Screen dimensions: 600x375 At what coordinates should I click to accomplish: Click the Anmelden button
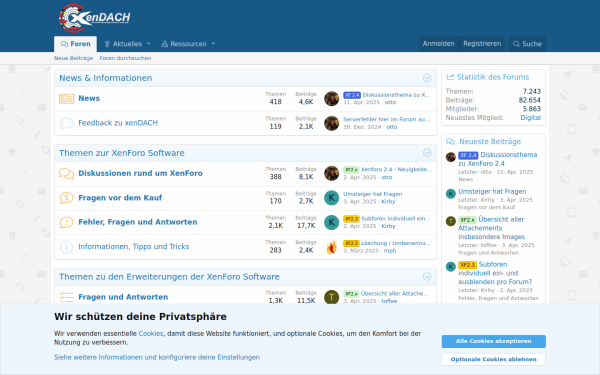point(439,44)
